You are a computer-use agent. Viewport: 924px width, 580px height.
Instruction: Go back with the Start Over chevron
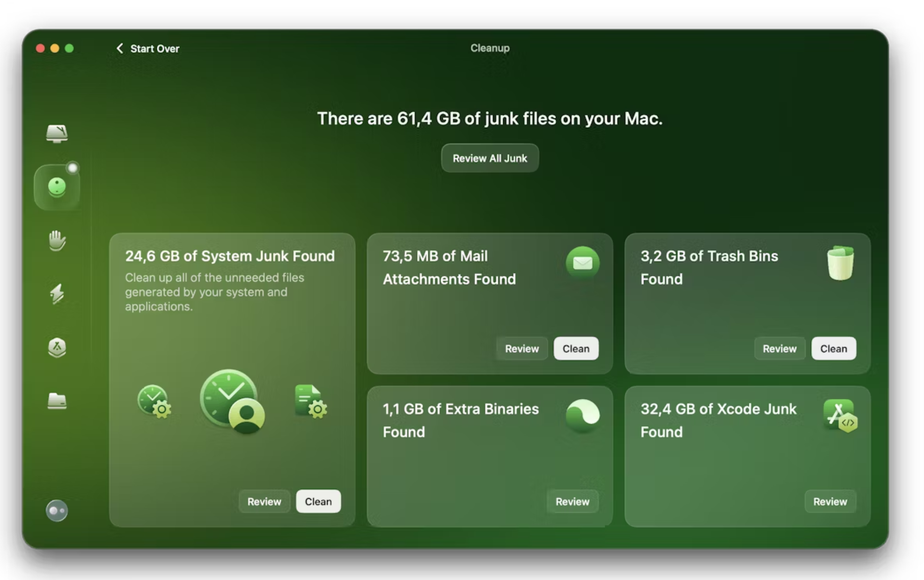[x=120, y=48]
